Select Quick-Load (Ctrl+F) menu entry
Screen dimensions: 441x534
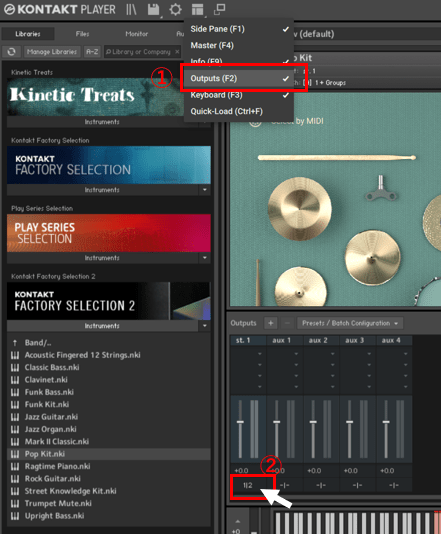[x=239, y=111]
